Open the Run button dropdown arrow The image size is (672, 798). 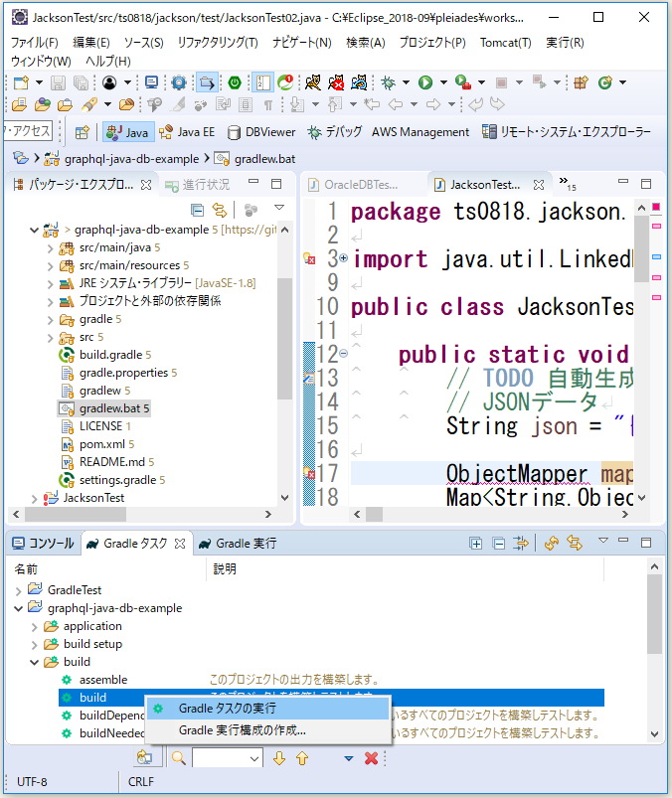click(x=443, y=82)
